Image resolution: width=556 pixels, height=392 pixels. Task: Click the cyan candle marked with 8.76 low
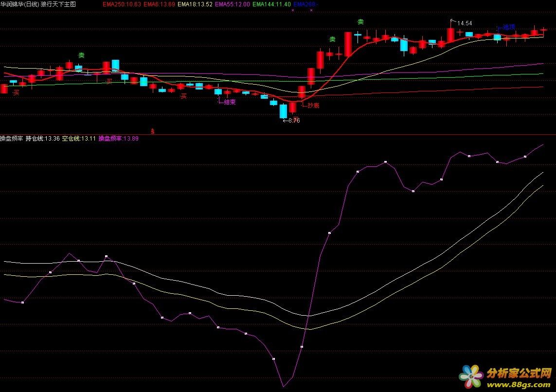[x=283, y=111]
